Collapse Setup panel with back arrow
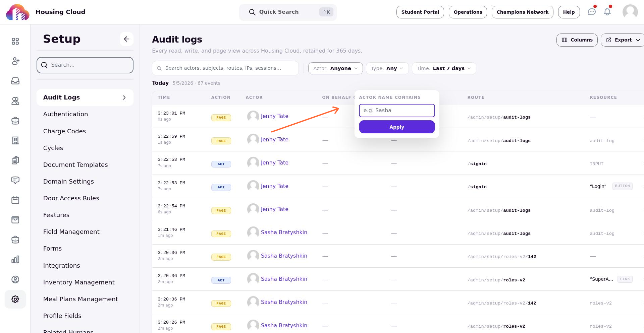Viewport: 644px width, 333px height. tap(126, 39)
